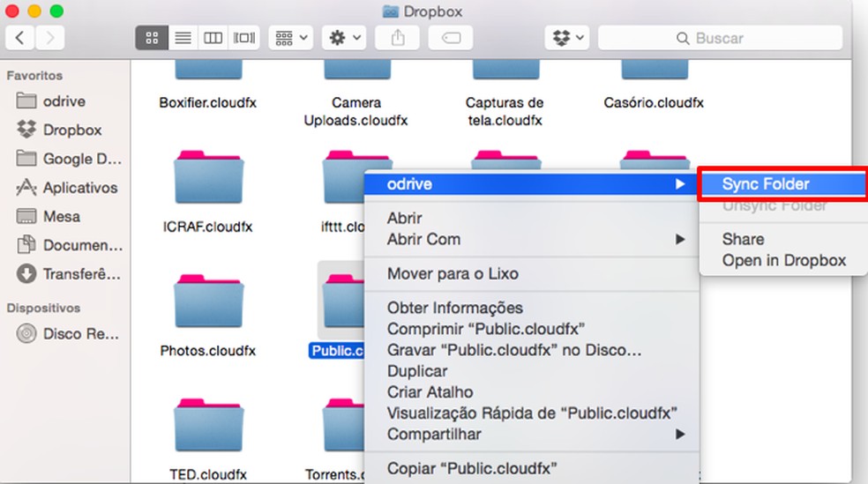Choose Gravar "Public.cloudfx" no Disco
868x484 pixels.
pyautogui.click(x=531, y=350)
